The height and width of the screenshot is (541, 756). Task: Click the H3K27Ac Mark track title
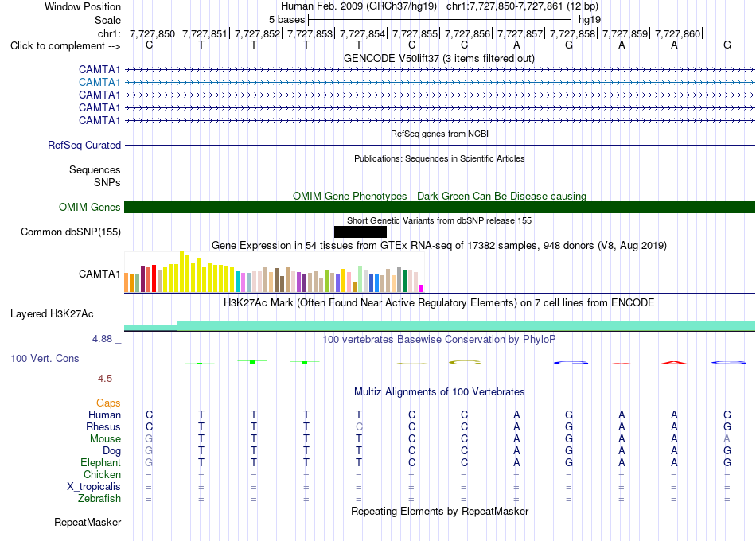[x=439, y=303]
